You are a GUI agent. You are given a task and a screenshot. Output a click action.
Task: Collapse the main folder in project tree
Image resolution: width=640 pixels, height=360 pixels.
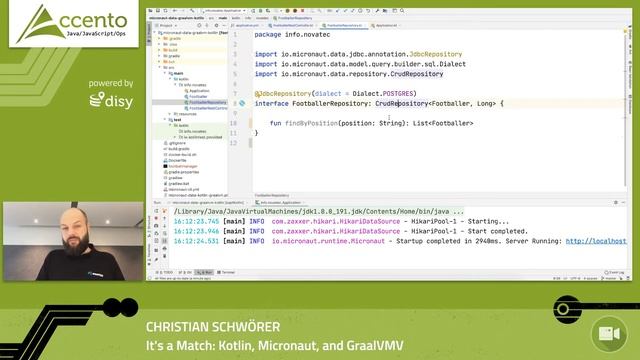tap(165, 73)
